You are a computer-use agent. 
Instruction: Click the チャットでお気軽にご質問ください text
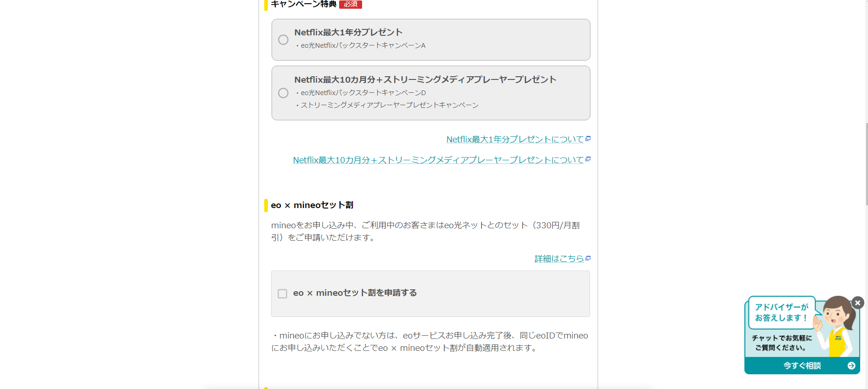point(782,343)
